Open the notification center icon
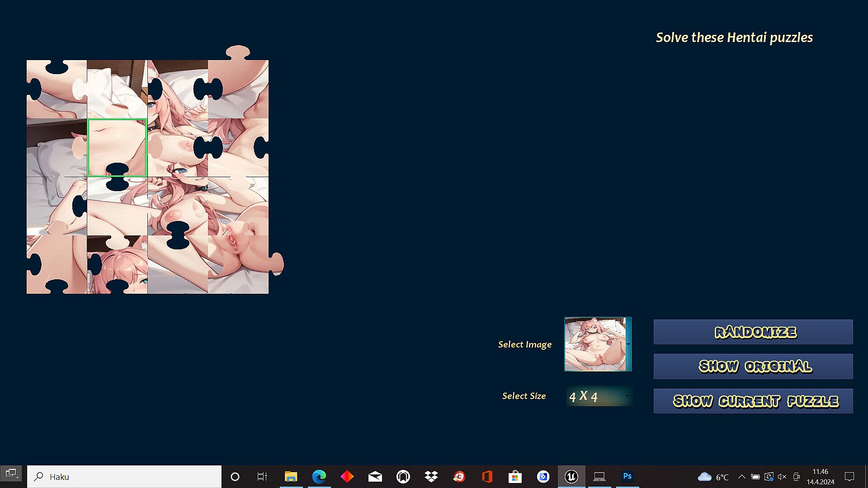Viewport: 868px width, 488px height. pyautogui.click(x=849, y=476)
